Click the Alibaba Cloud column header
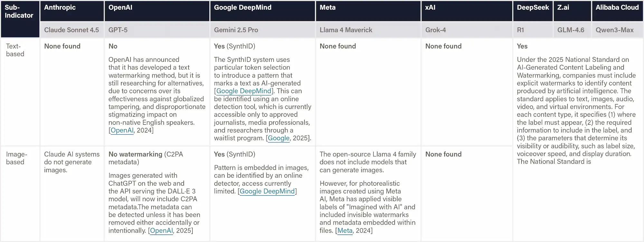 pyautogui.click(x=617, y=8)
